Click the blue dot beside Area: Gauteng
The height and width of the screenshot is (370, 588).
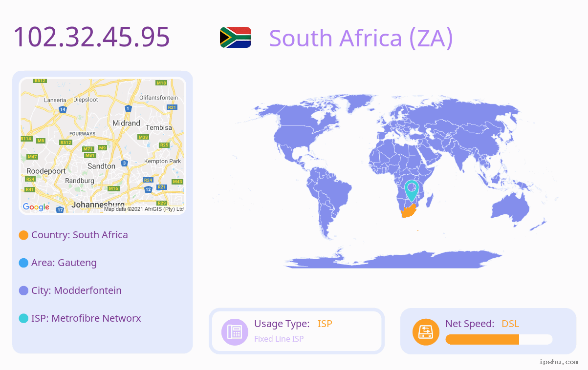23,263
